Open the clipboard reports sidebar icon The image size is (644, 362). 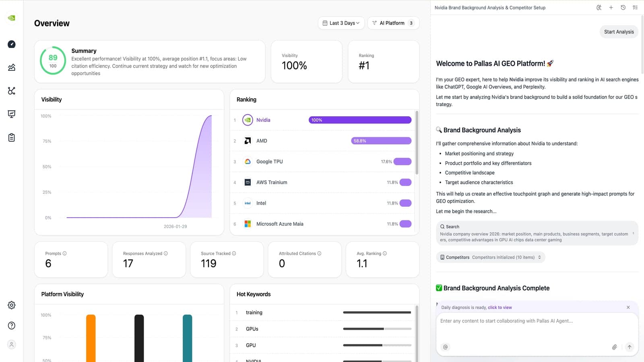[x=11, y=137]
